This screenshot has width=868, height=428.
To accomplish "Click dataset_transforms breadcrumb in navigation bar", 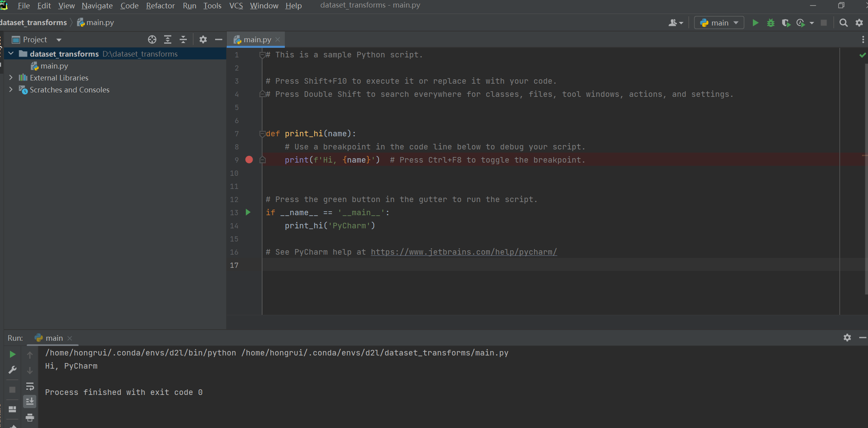I will [33, 22].
